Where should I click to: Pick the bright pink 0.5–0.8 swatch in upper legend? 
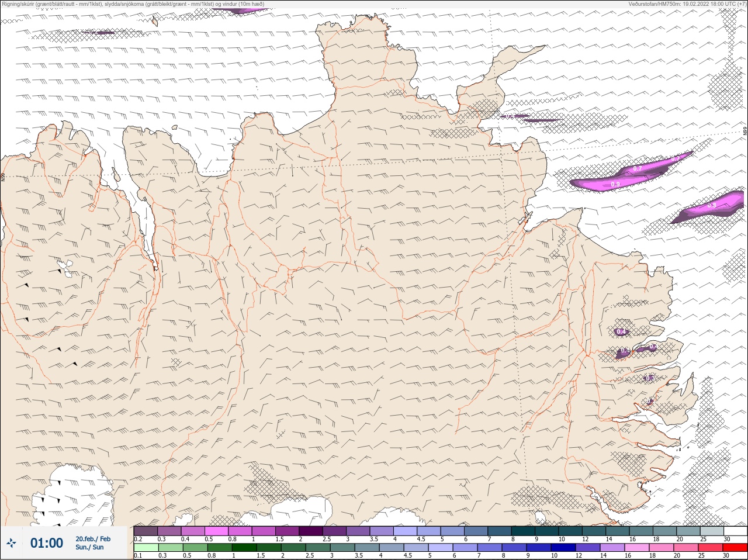[x=216, y=531]
